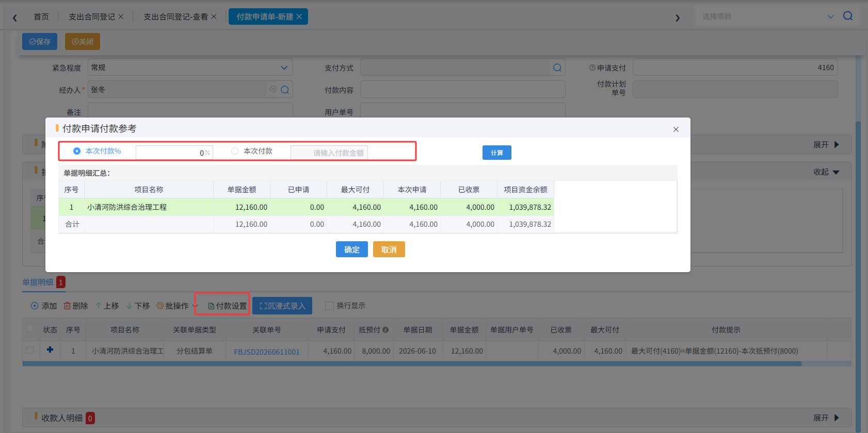Click the horizontal scrollbar under 单据明细 table
868x433 pixels.
pos(412,364)
